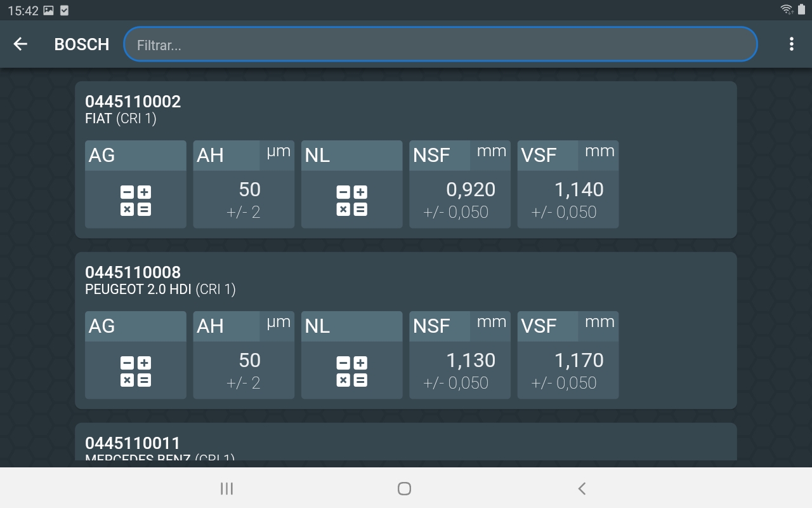
Task: Select AH value 50 for PEUGEOT injector
Action: click(x=244, y=370)
